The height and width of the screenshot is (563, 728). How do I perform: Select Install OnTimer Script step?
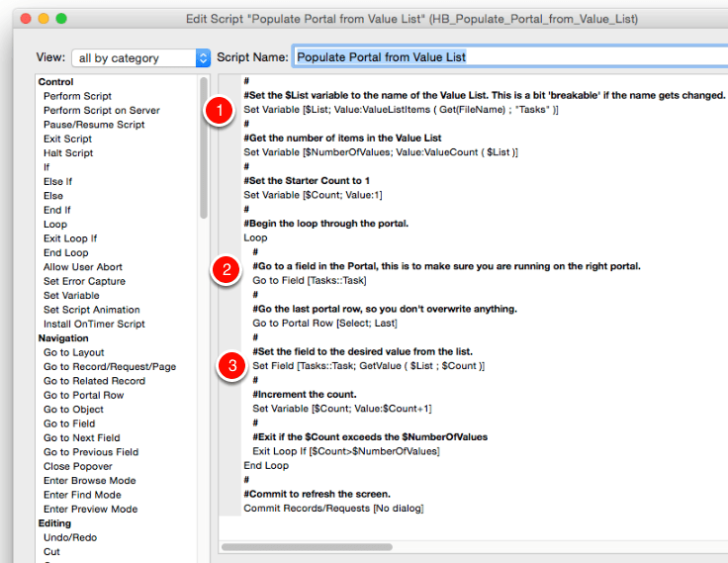point(94,324)
